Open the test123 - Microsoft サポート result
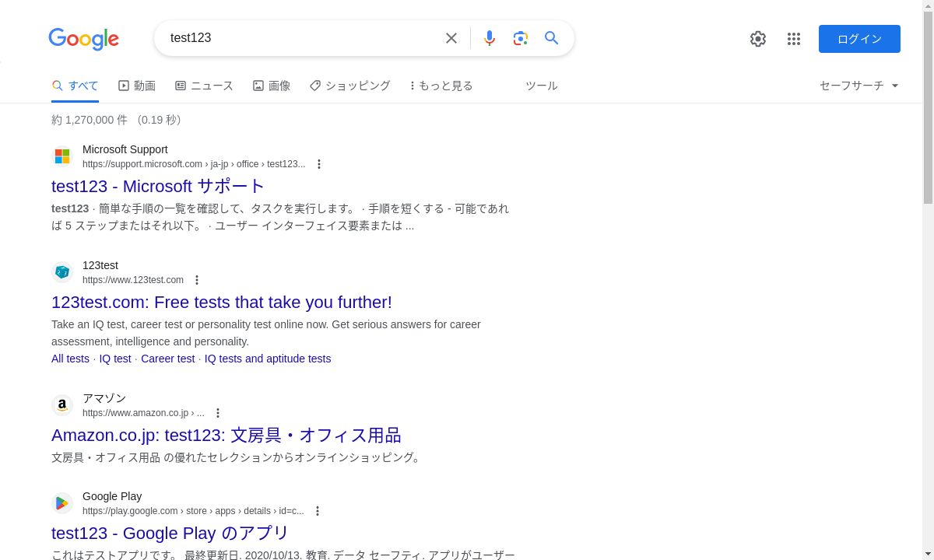 click(159, 187)
